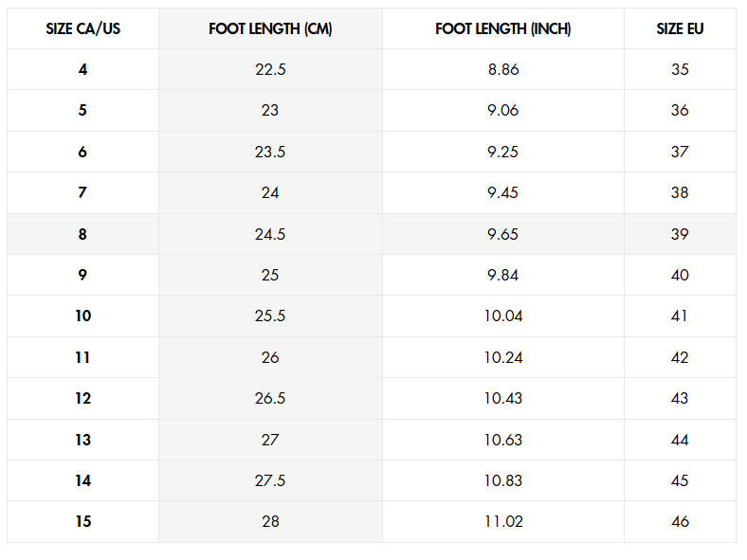Click the 26 cm foot length cell
This screenshot has height=560, width=747.
click(270, 357)
